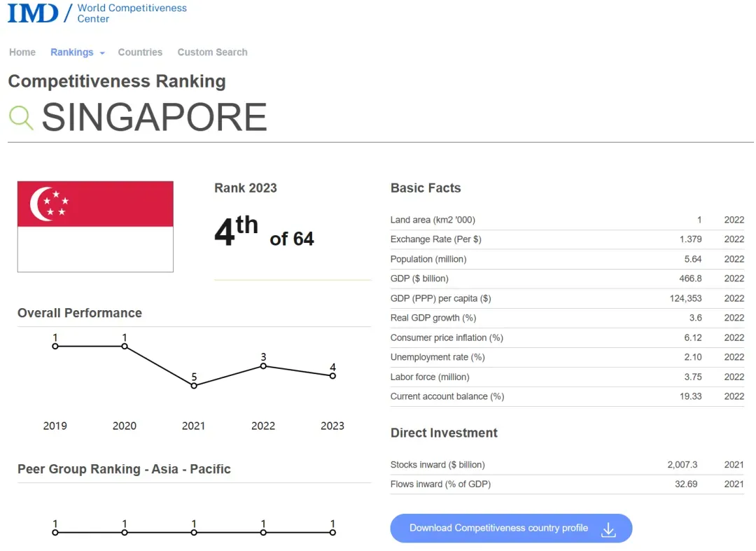Select the 2019 overall performance data point
This screenshot has height=551, width=756.
pos(55,346)
